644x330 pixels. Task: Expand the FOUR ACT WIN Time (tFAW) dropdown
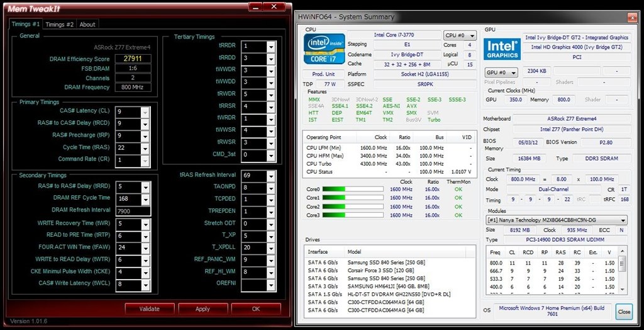tap(146, 247)
